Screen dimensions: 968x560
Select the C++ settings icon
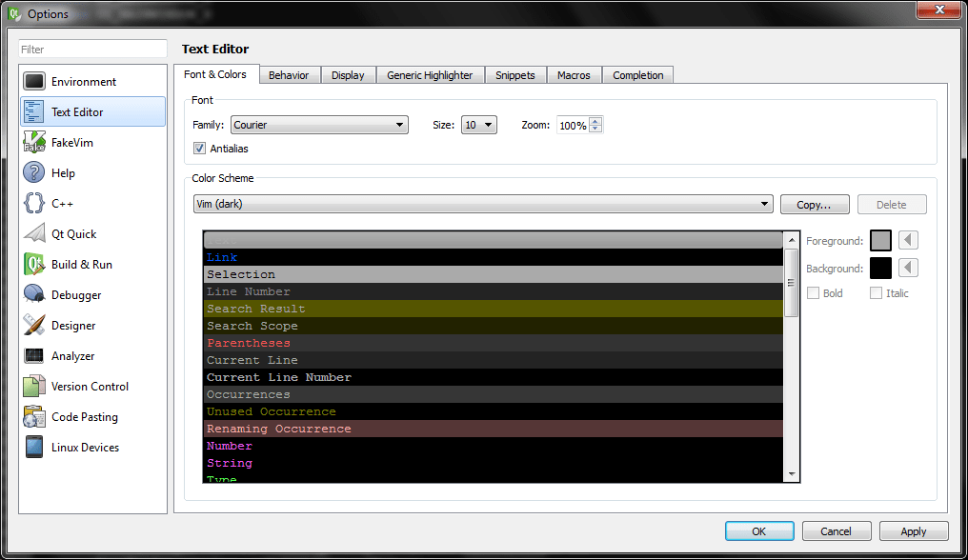(x=34, y=203)
